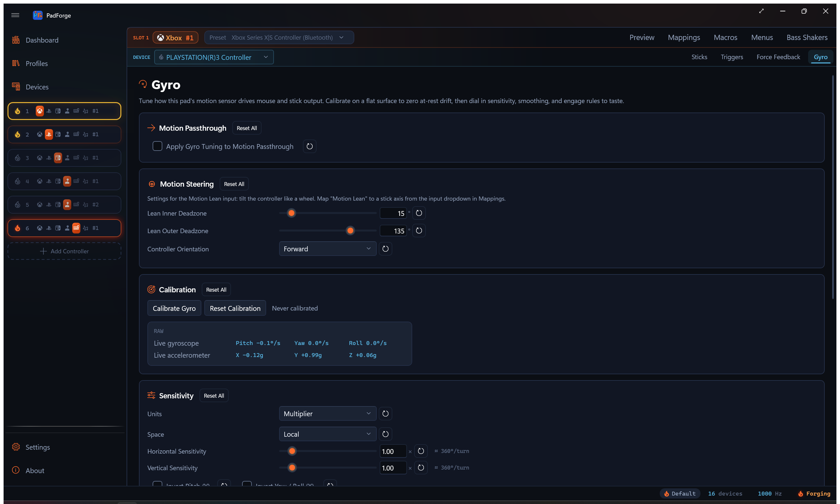Click the Add Controller button

pyautogui.click(x=64, y=251)
